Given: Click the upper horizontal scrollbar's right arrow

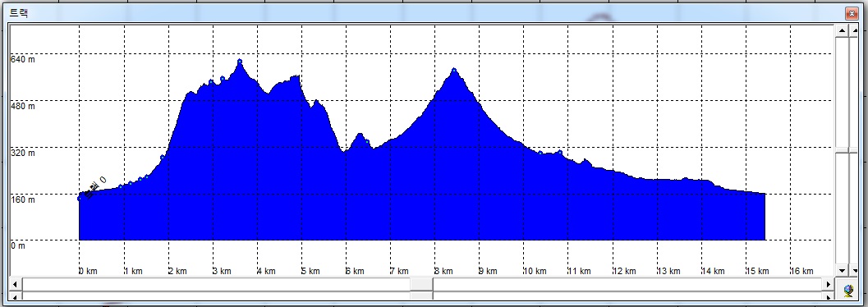Looking at the screenshot, I should (829, 284).
